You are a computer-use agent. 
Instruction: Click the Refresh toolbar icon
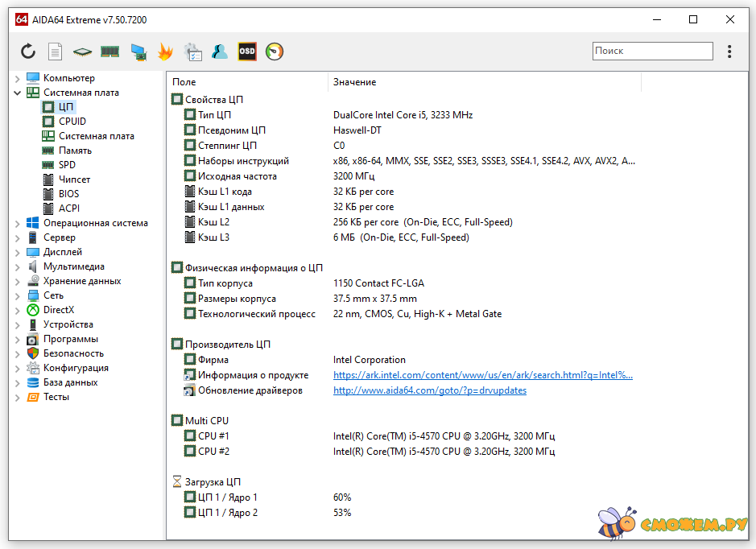click(x=28, y=51)
